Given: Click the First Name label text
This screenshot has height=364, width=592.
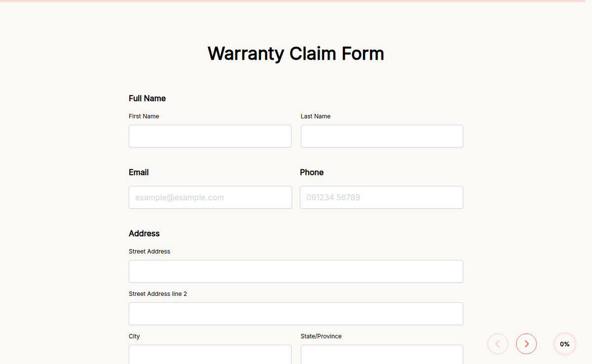Looking at the screenshot, I should tap(144, 116).
